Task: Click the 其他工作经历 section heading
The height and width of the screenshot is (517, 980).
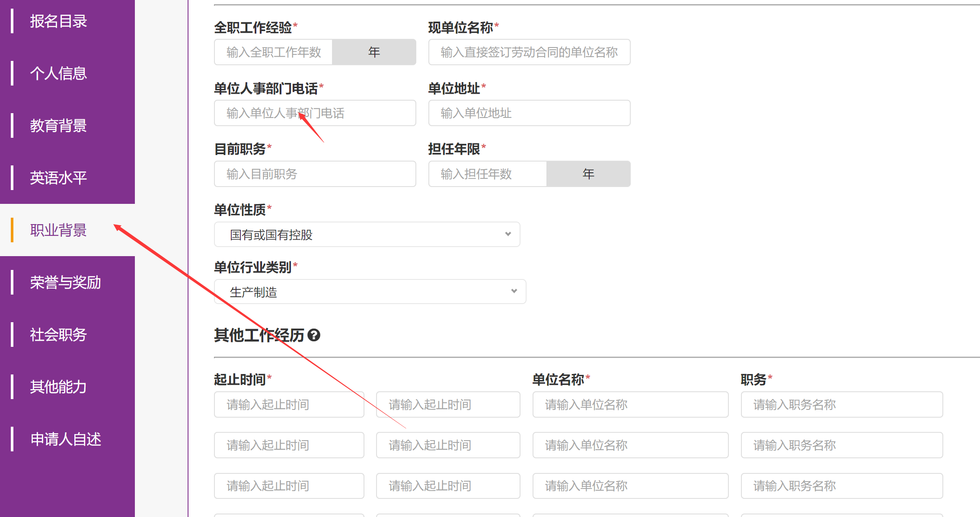Action: click(x=259, y=335)
